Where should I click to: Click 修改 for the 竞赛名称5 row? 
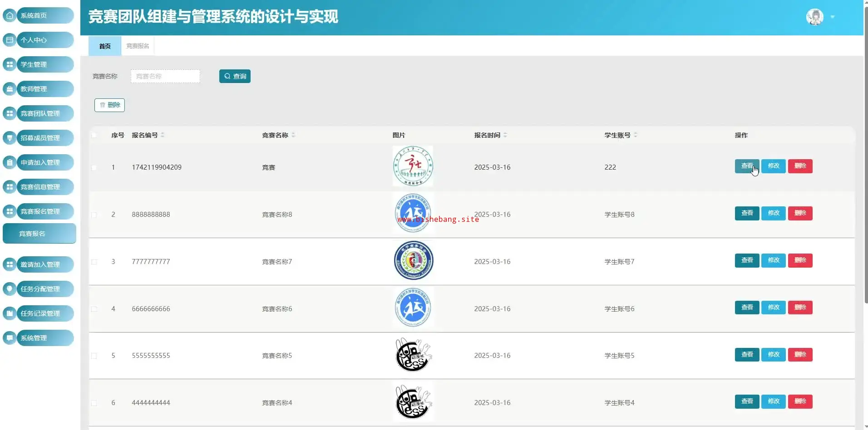(774, 355)
